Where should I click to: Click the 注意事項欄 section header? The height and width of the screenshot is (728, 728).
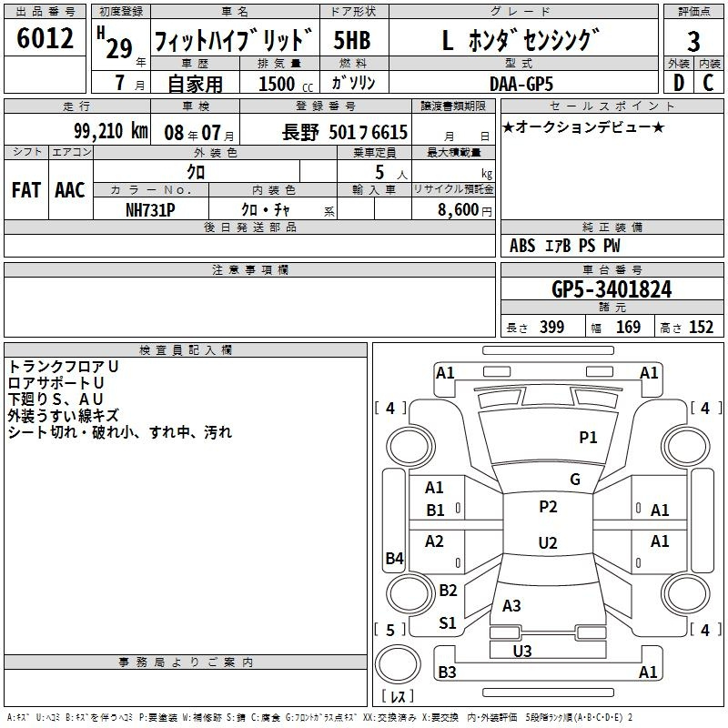pos(249,269)
